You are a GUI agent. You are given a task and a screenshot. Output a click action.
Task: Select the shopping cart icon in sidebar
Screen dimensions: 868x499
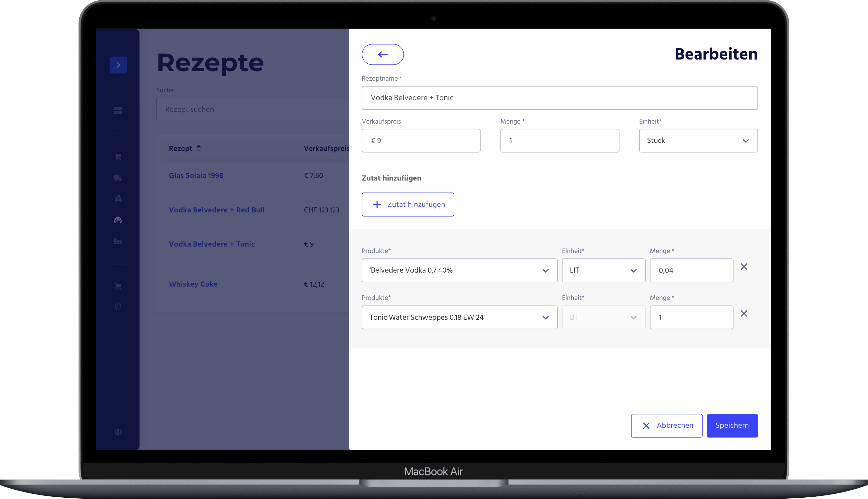coord(118,156)
